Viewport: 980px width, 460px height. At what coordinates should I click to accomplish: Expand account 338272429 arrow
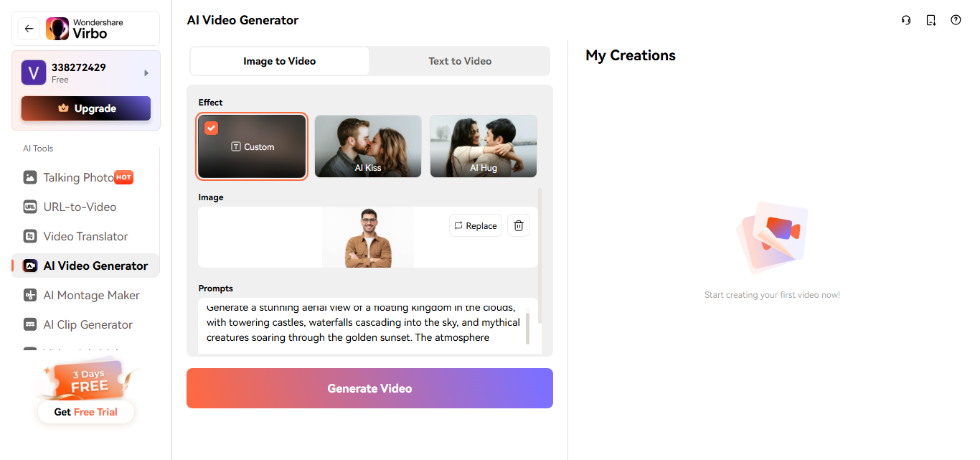pos(146,73)
